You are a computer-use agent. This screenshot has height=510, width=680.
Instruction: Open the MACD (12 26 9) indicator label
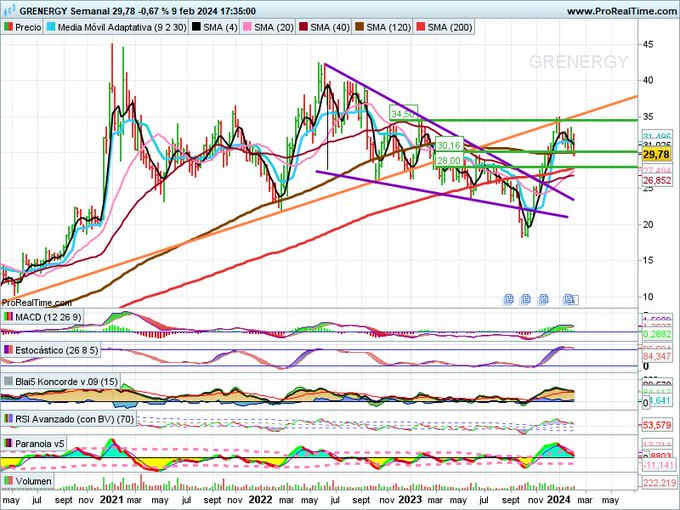tap(42, 317)
